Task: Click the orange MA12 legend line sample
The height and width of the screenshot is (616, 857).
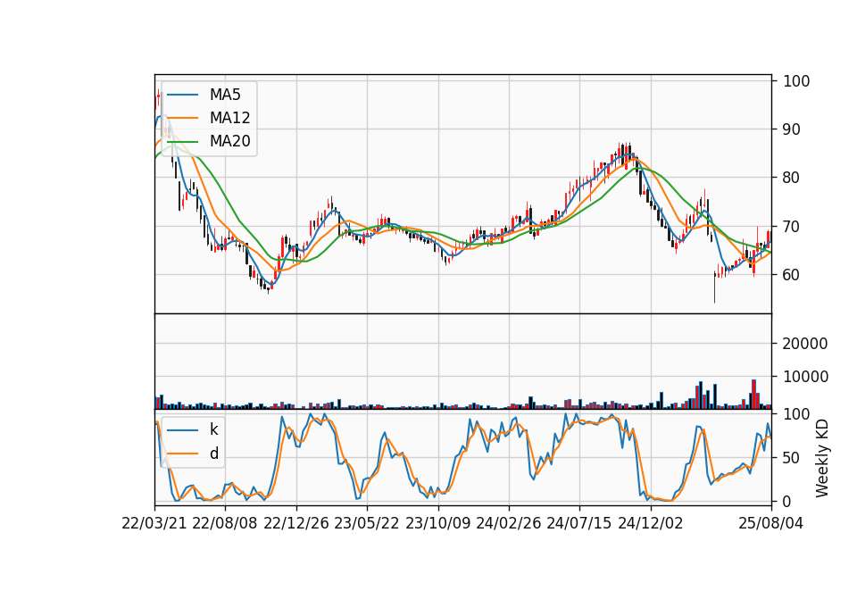Action: point(182,118)
